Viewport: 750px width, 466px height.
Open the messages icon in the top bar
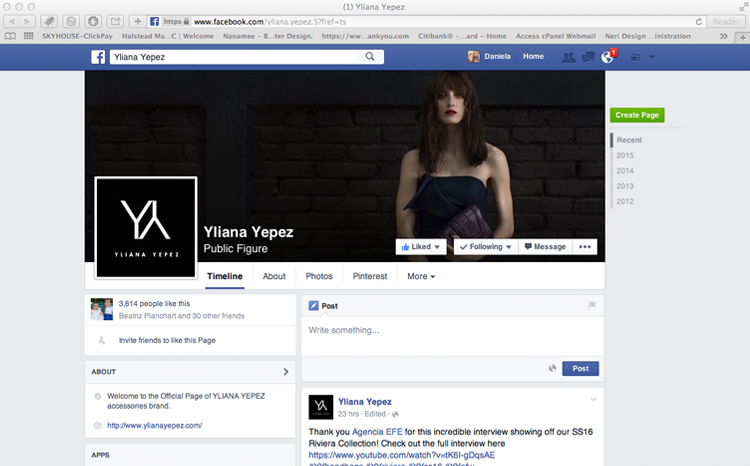click(x=588, y=57)
